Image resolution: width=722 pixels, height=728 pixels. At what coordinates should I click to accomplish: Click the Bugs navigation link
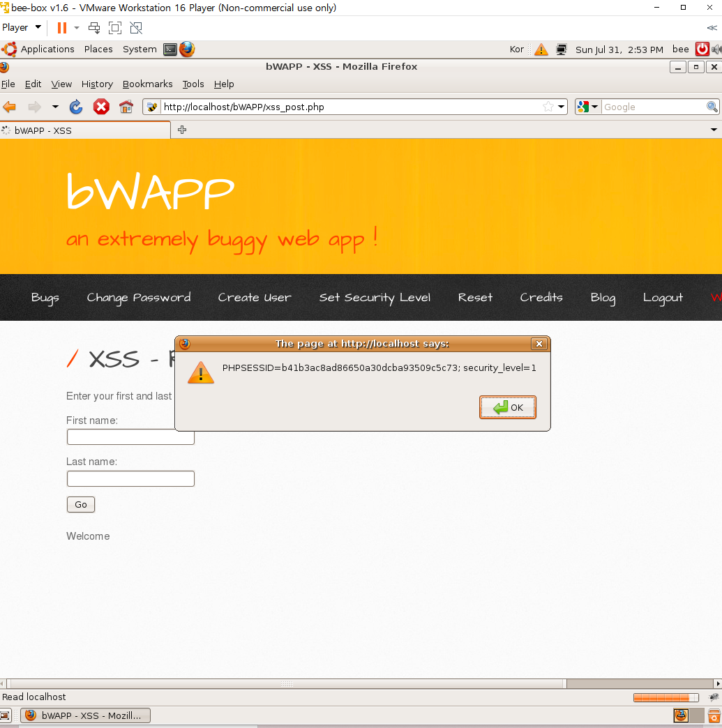(45, 298)
